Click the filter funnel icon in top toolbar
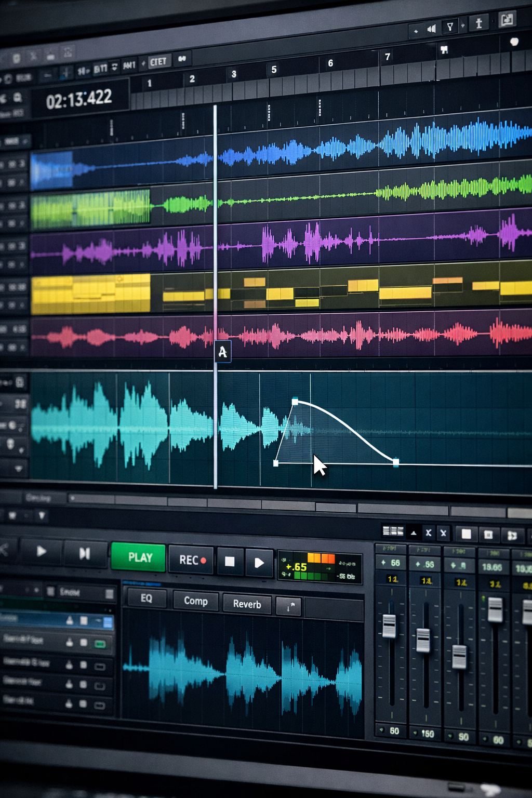 pyautogui.click(x=450, y=26)
